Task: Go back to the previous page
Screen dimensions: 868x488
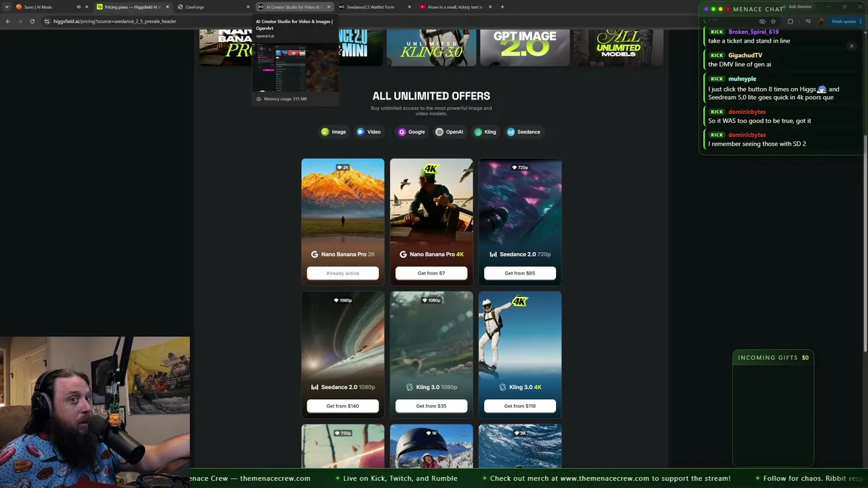Action: point(8,21)
